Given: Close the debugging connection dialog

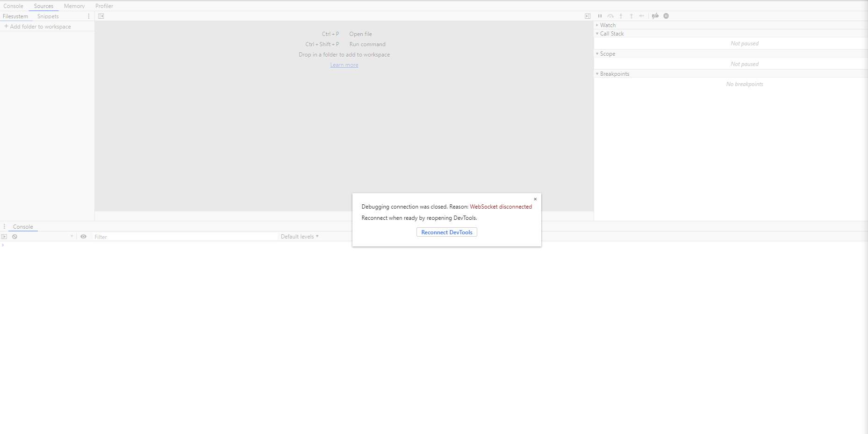Looking at the screenshot, I should (535, 199).
